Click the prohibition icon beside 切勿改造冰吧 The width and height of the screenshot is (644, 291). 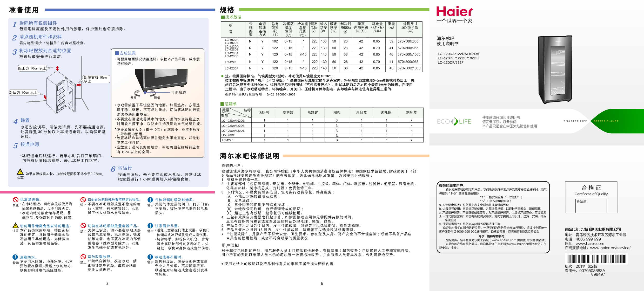pos(83,257)
